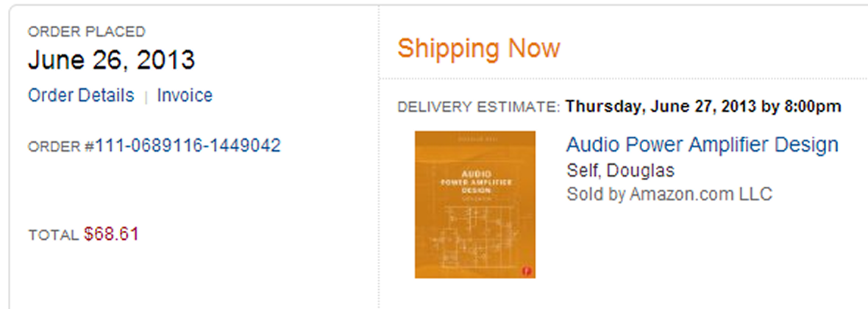868x309 pixels.
Task: Click order number 111-0689116-1449042
Action: (188, 146)
